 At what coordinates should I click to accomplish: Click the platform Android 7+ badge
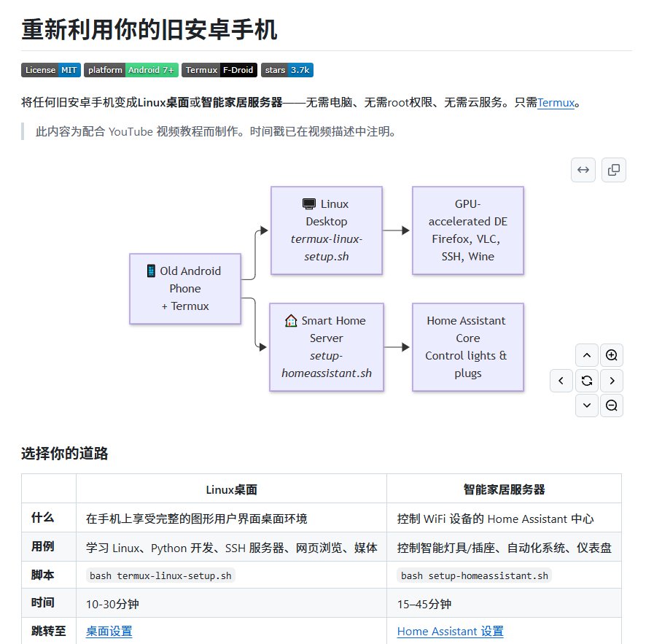[x=131, y=70]
